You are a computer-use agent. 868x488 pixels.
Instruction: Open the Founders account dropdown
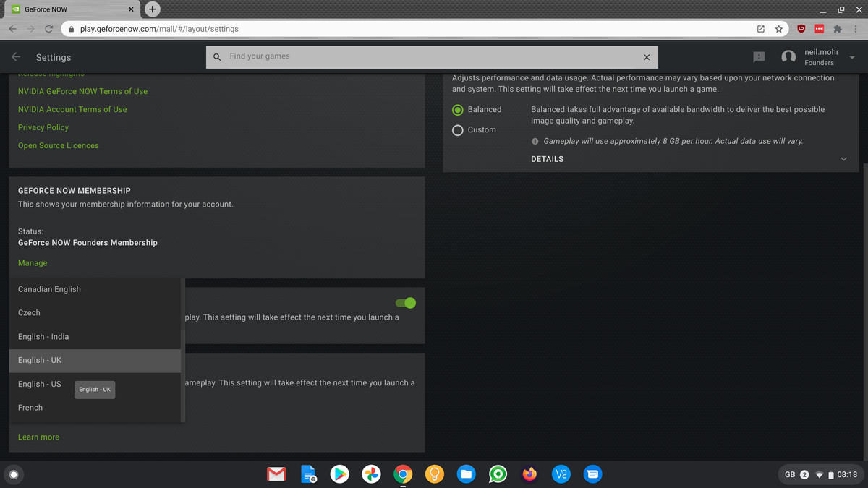point(852,57)
